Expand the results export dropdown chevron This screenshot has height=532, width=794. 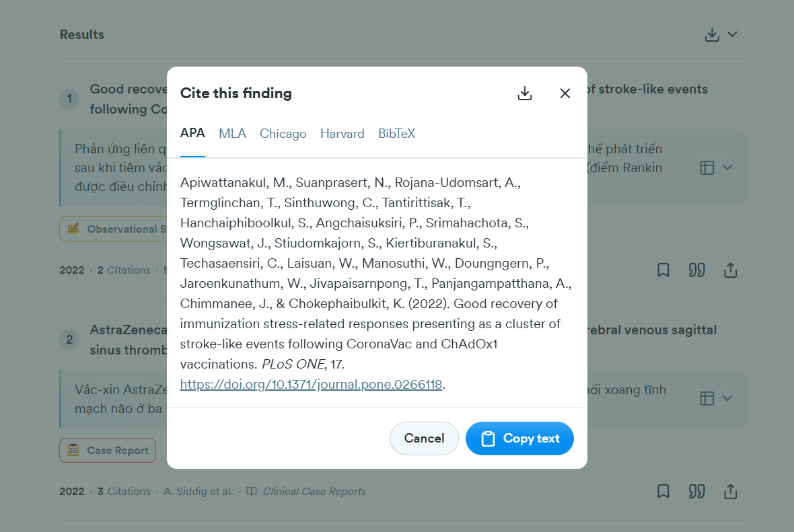[733, 34]
